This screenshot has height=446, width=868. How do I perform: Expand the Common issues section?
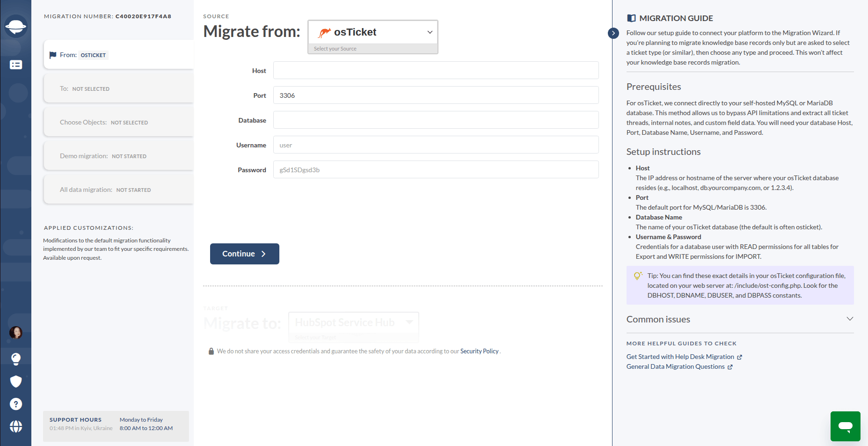tap(740, 319)
